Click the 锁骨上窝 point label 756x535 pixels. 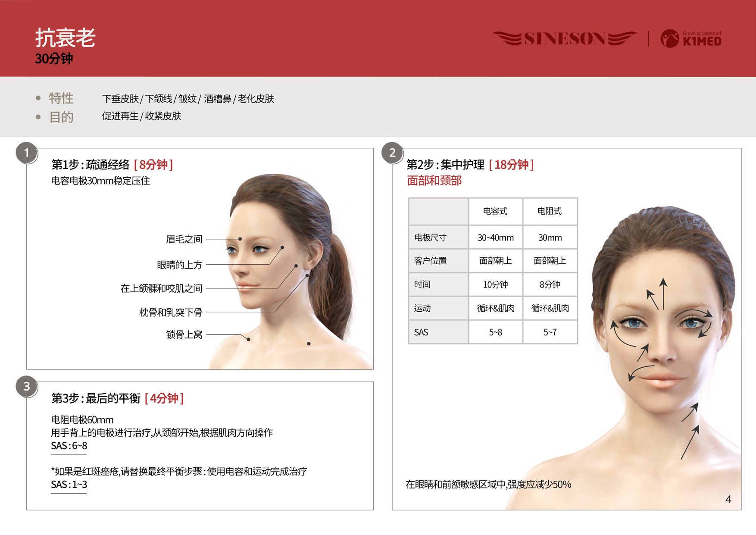[184, 335]
